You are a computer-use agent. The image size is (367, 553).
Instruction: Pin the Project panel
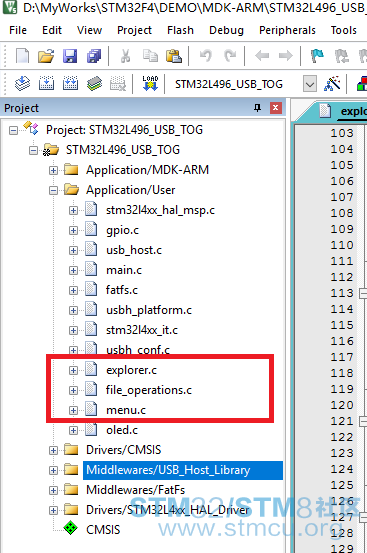tap(258, 108)
